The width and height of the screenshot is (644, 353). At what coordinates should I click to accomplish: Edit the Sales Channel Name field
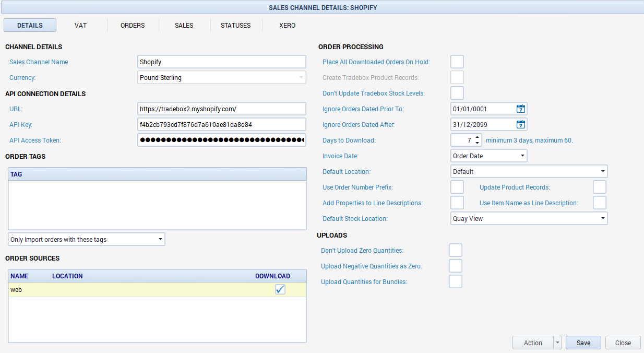222,62
